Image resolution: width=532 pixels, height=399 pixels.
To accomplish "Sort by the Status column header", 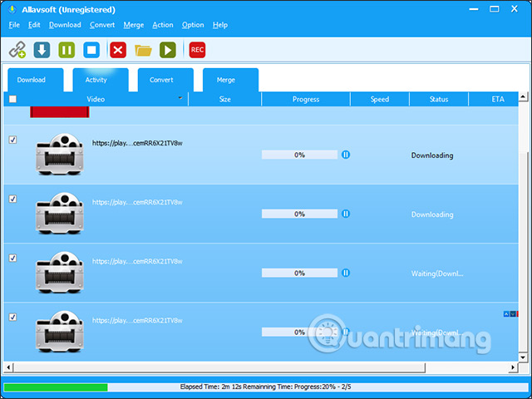I will (x=439, y=99).
